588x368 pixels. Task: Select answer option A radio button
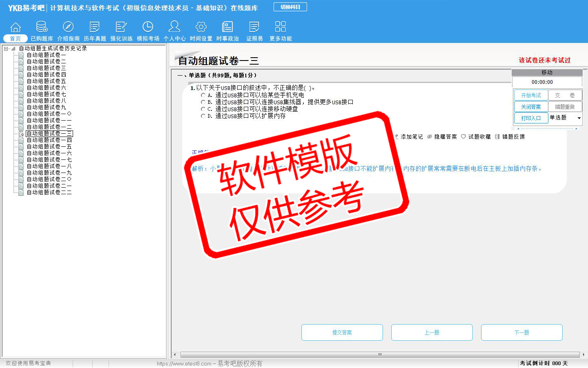(x=203, y=95)
